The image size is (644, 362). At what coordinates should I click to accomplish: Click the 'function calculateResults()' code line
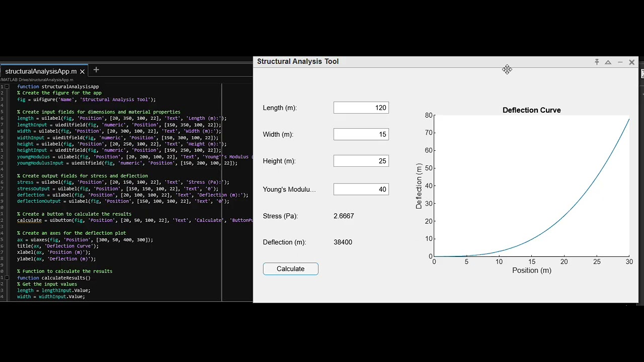coord(54,278)
